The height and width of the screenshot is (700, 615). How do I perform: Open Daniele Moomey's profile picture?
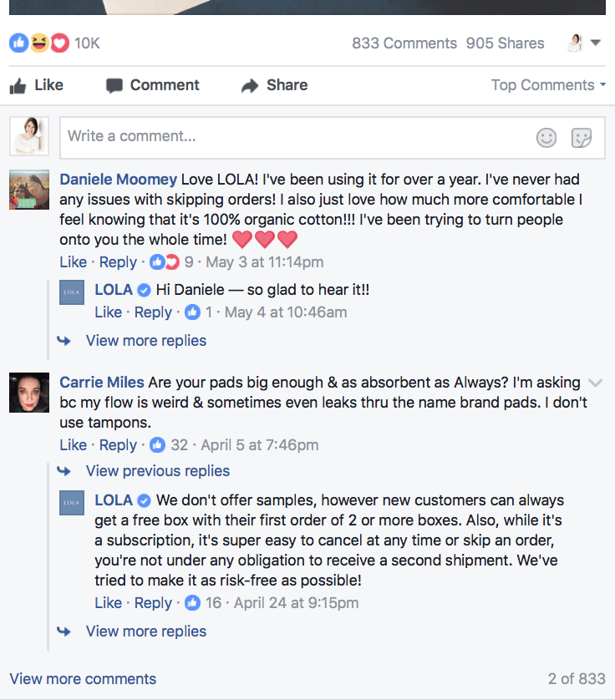click(29, 189)
